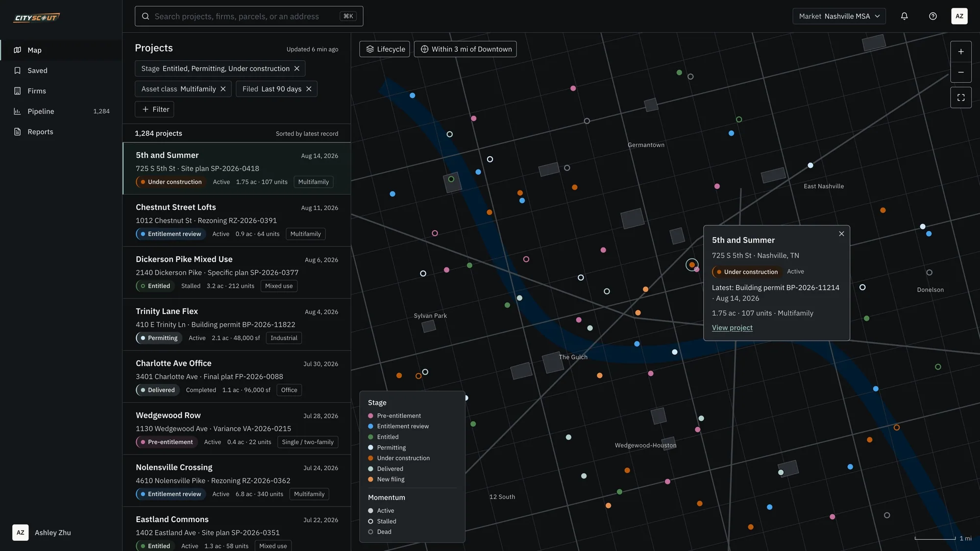The width and height of the screenshot is (980, 551).
Task: Click the Saved bookmark icon
Action: coord(18,71)
